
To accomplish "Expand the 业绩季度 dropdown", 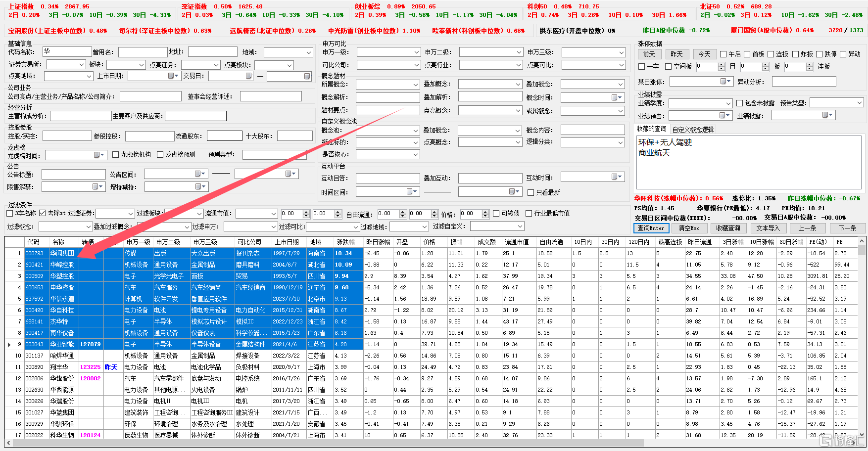I will coord(728,103).
